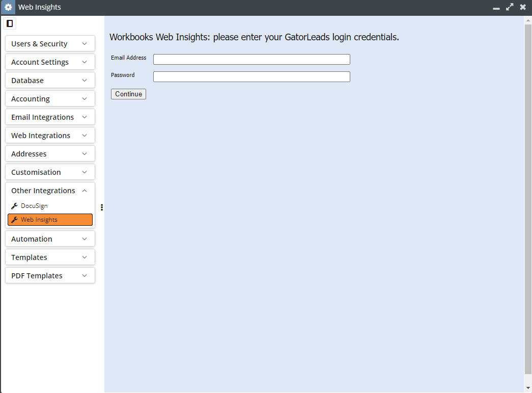Close the Web Insights window
The width and height of the screenshot is (532, 393).
[x=523, y=7]
